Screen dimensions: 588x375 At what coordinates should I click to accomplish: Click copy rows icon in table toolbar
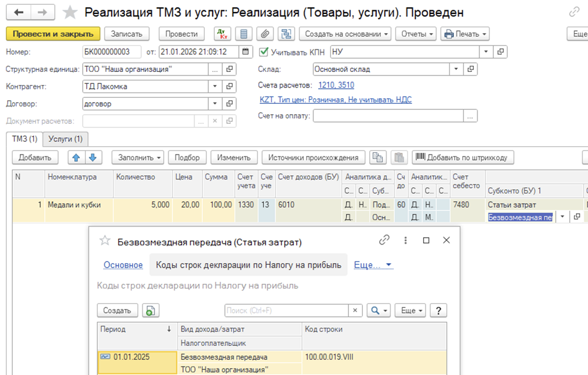[x=378, y=158]
